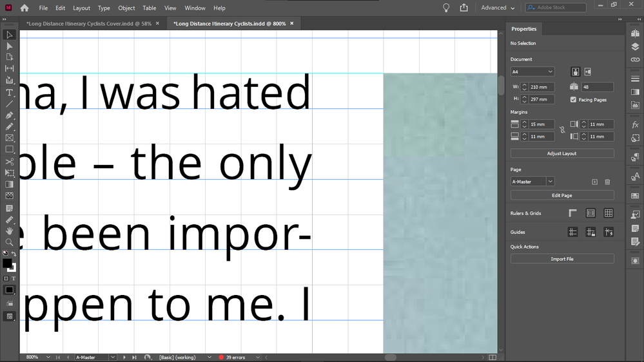Delete page using trash icon
644x362 pixels.
coord(607,182)
